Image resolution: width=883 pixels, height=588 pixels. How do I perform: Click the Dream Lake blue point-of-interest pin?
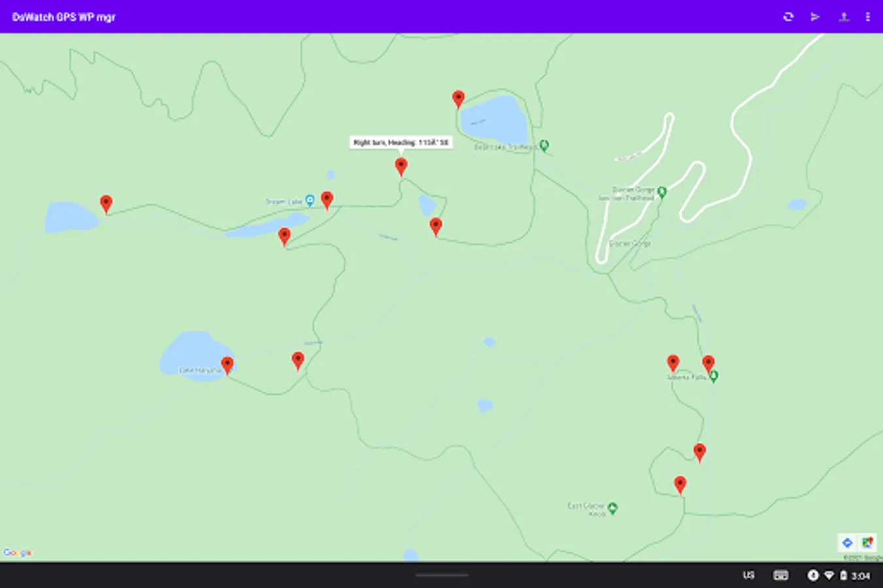310,201
